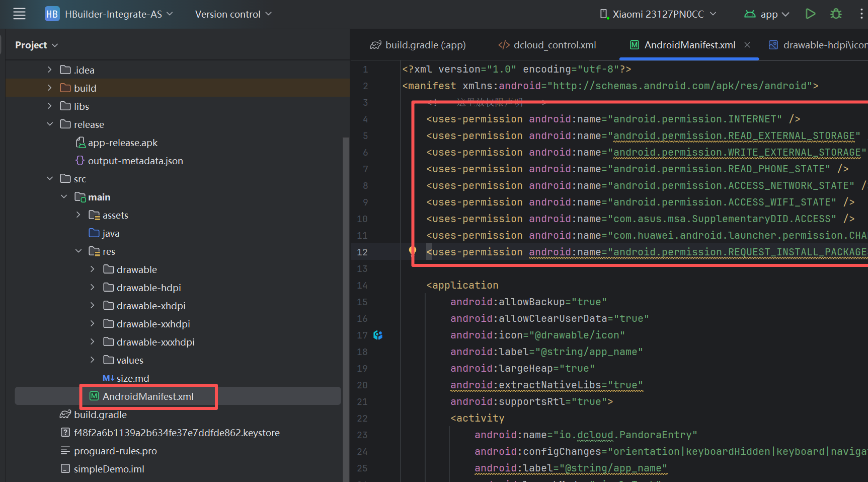Image resolution: width=868 pixels, height=482 pixels.
Task: Expand the values folder
Action: click(x=92, y=360)
